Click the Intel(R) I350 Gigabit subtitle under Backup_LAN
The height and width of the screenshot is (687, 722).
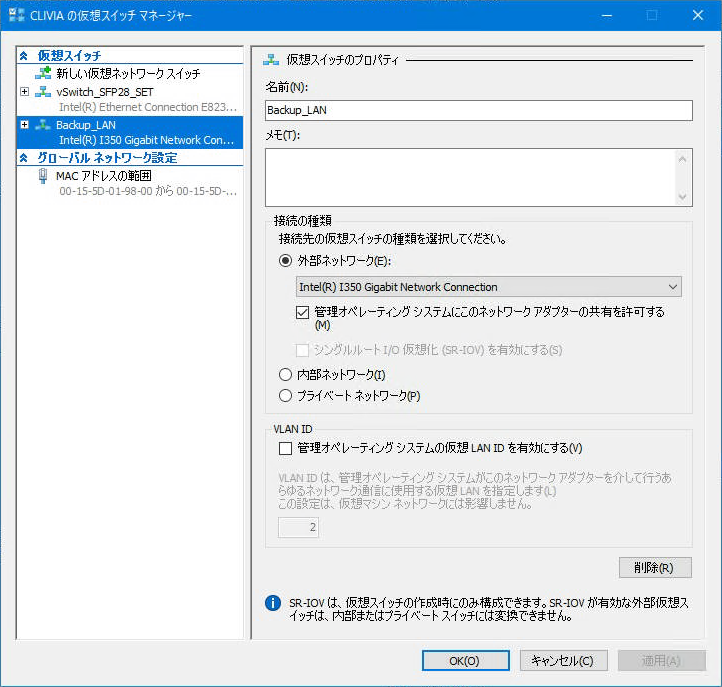pos(146,140)
